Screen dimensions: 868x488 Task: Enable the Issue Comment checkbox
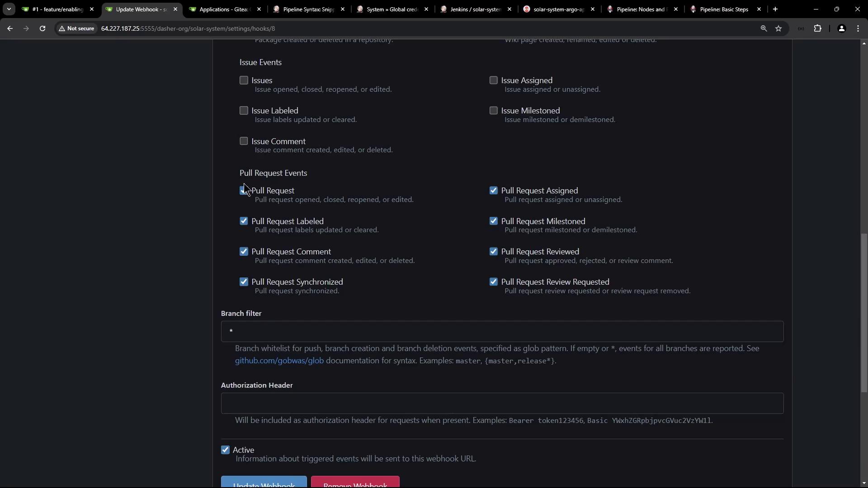tap(244, 141)
